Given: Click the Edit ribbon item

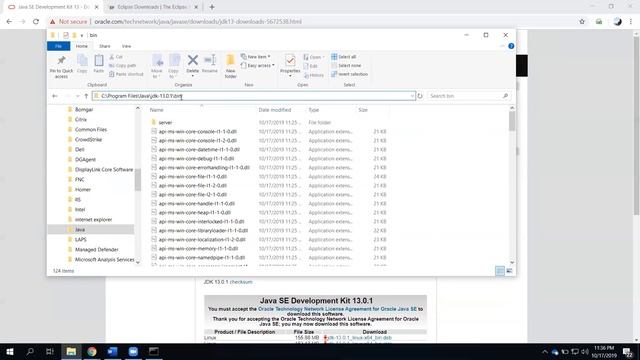Looking at the screenshot, I should 311,66.
